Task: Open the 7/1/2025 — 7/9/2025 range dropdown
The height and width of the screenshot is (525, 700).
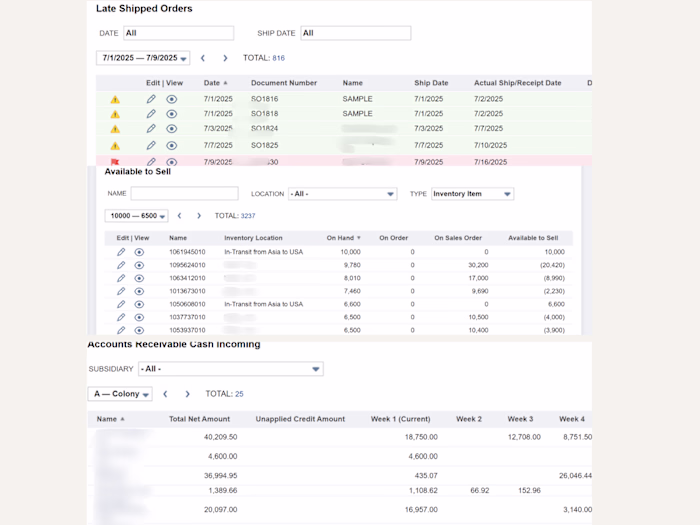Action: (143, 58)
